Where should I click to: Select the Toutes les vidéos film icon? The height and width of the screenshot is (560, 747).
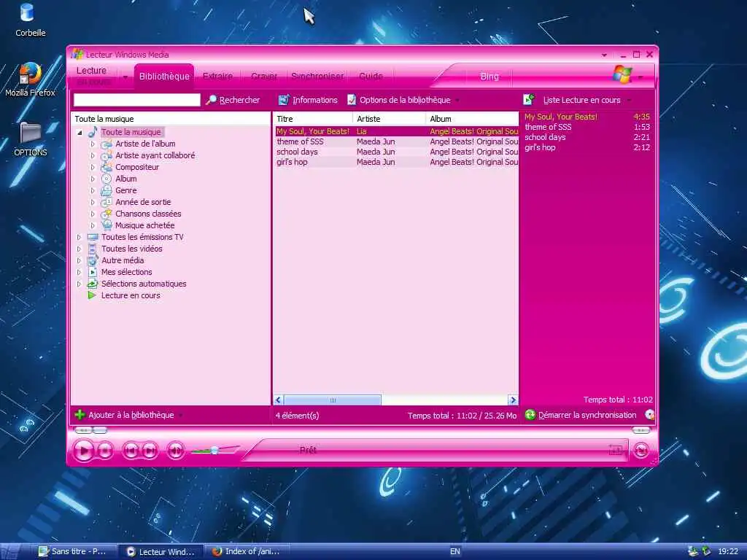click(x=93, y=249)
